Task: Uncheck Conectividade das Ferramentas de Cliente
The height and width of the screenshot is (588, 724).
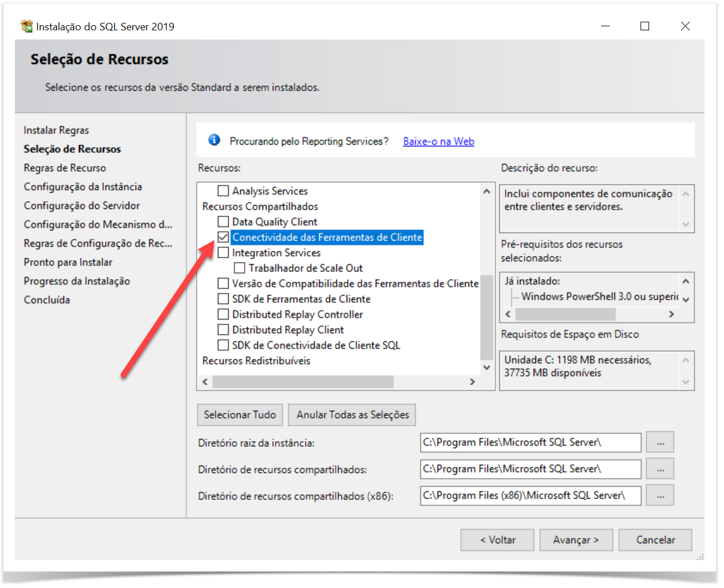Action: (x=224, y=237)
